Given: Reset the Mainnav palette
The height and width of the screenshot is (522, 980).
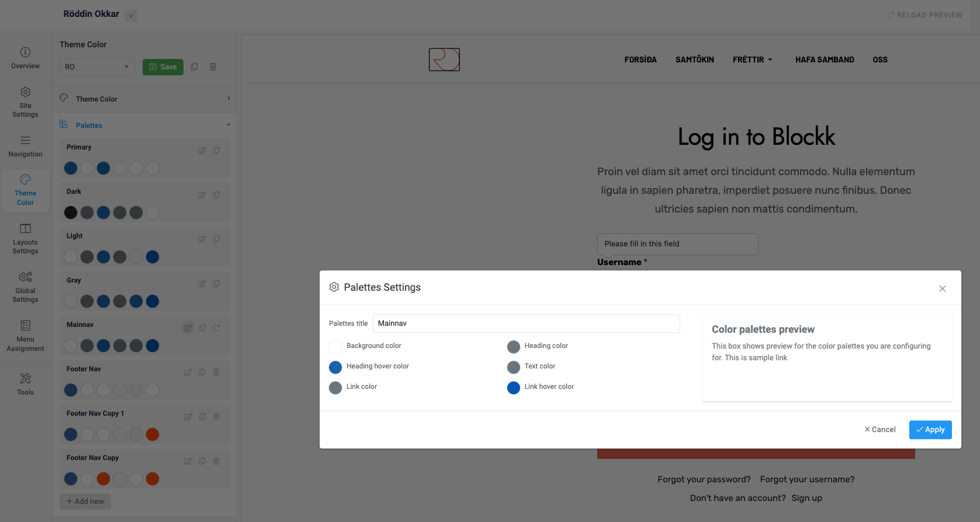Looking at the screenshot, I should pyautogui.click(x=216, y=328).
